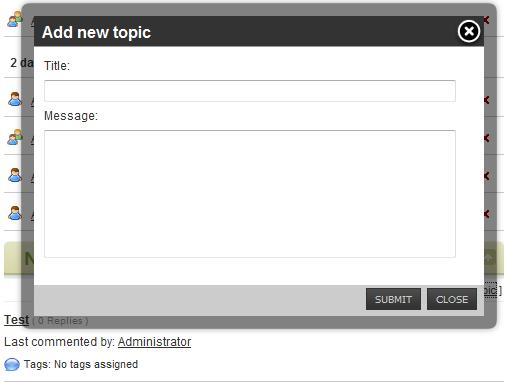Click the red delete X beside second group icon
509x383 pixels.
(x=487, y=138)
